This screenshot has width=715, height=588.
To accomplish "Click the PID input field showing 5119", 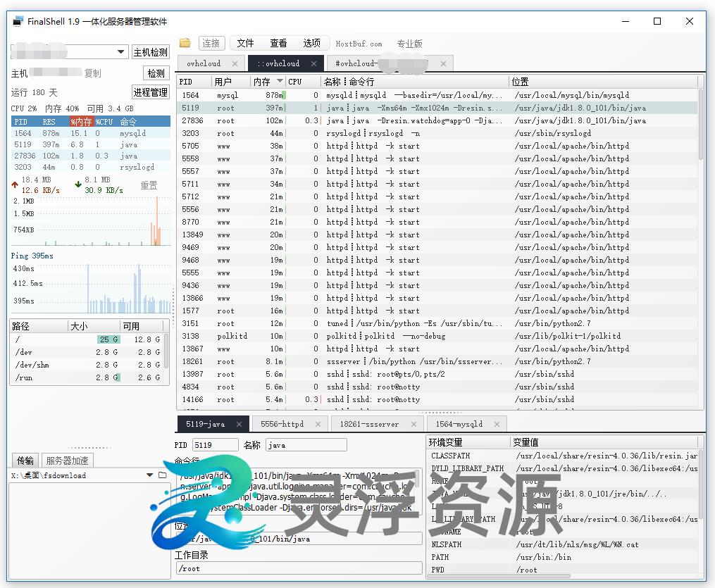I will click(216, 445).
